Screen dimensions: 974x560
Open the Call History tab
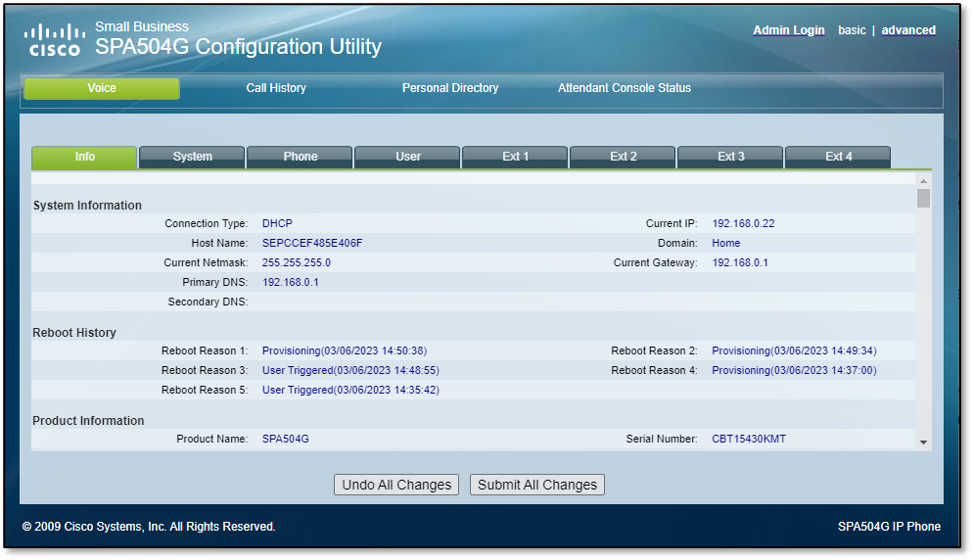click(276, 88)
